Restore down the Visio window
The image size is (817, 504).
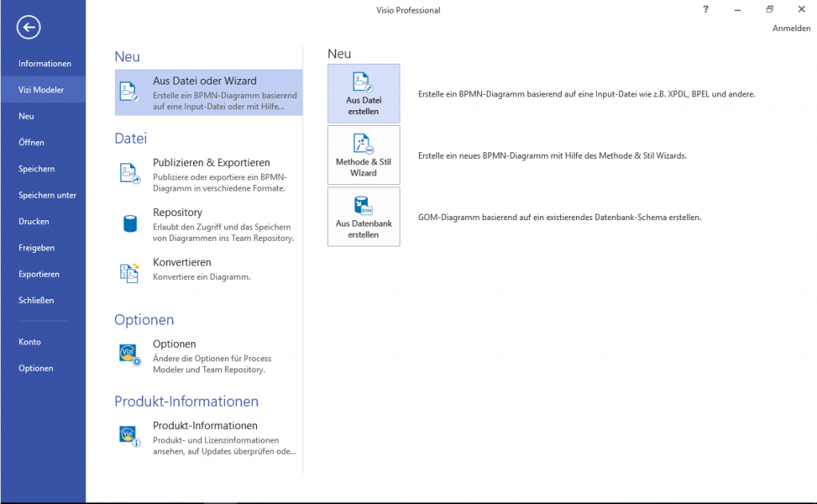[770, 9]
